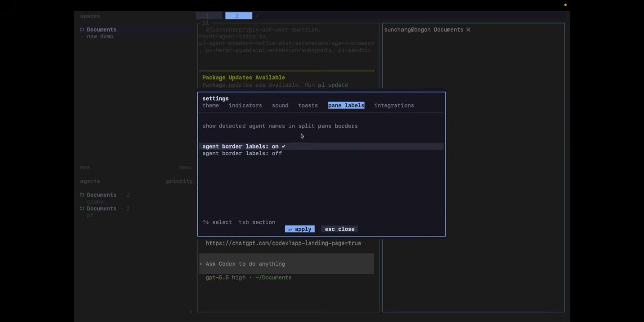Click the new button in sidebar
Image resolution: width=644 pixels, height=322 pixels.
[85, 167]
